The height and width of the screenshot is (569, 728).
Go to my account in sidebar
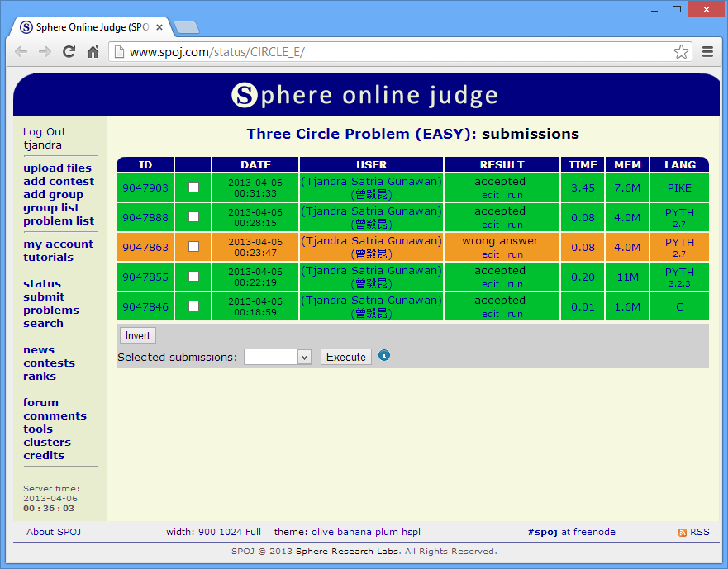59,244
